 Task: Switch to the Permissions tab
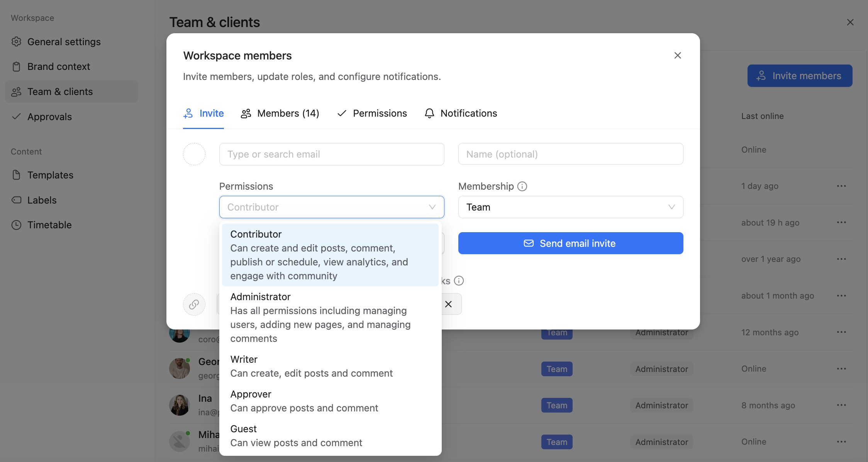click(x=372, y=114)
